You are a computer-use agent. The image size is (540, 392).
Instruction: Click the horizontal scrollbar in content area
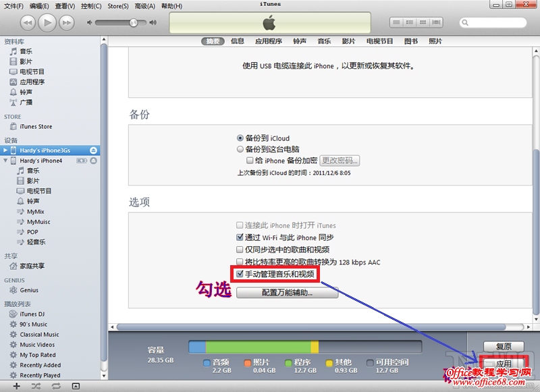311,327
